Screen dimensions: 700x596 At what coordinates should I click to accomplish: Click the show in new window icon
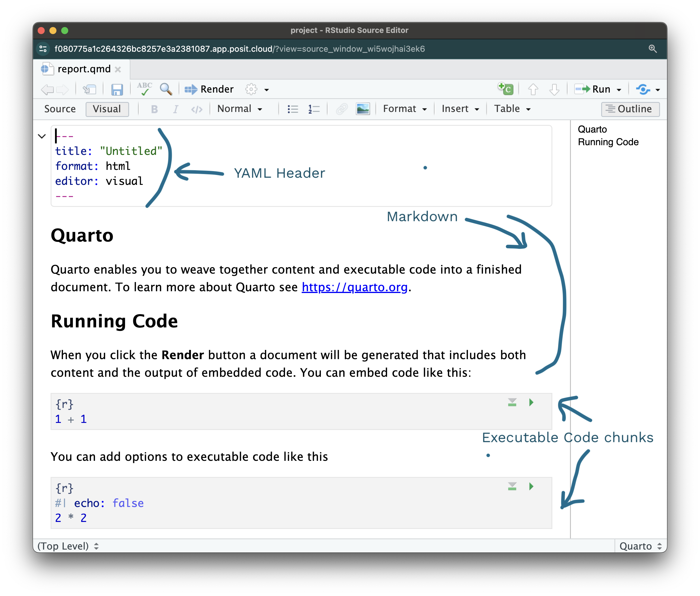point(89,89)
